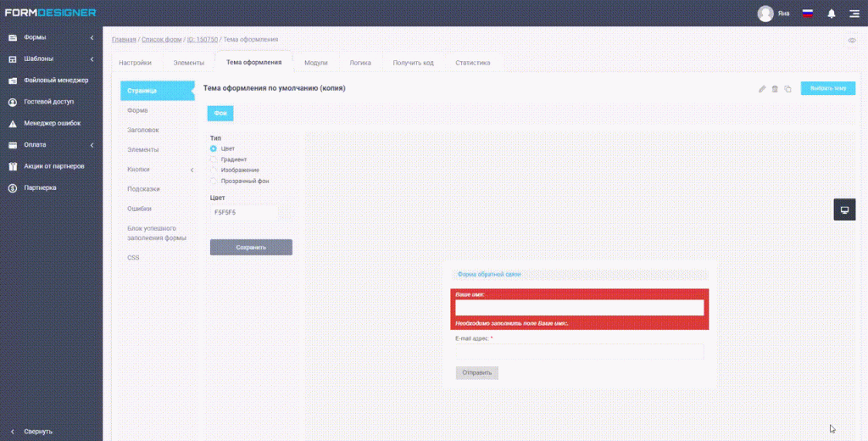
Task: Click the Сохранить button
Action: pyautogui.click(x=251, y=247)
